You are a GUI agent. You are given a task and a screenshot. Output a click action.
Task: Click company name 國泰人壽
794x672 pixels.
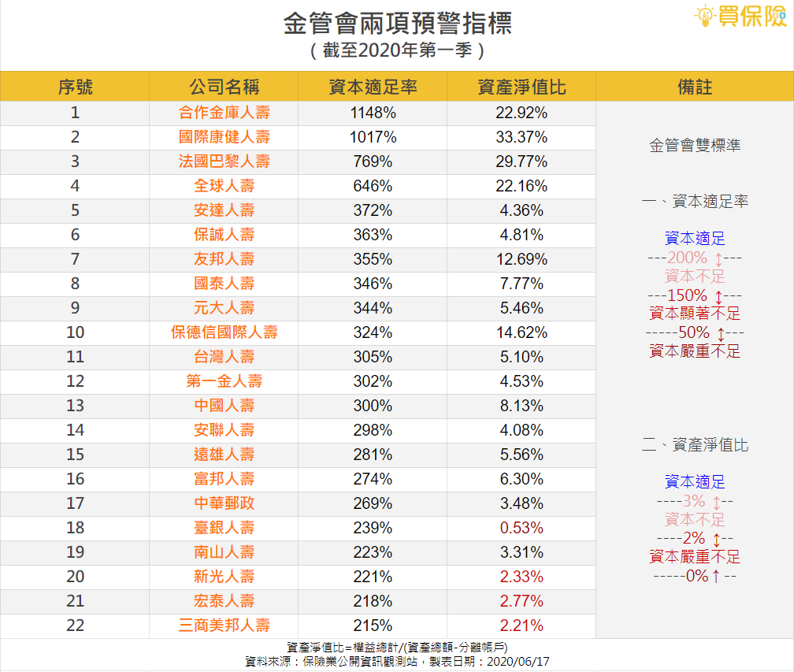224,283
